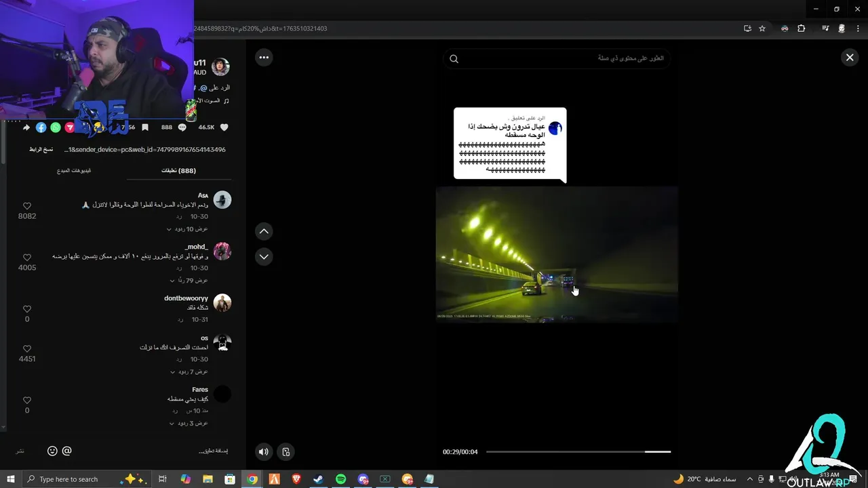The image size is (868, 488).
Task: Open the three-dots more options menu
Action: (x=264, y=58)
